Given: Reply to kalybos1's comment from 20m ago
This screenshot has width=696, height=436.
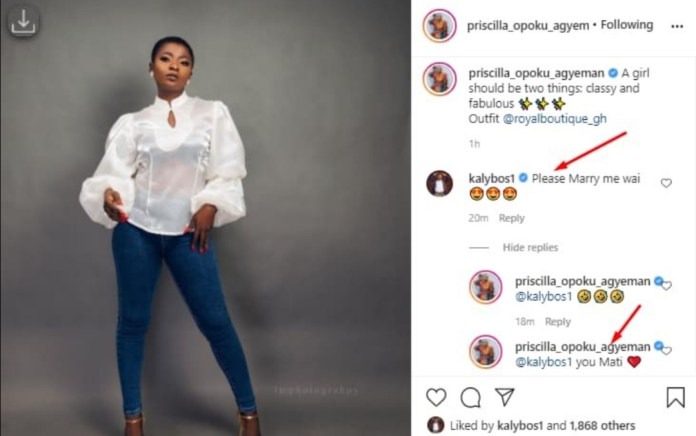Looking at the screenshot, I should [511, 218].
